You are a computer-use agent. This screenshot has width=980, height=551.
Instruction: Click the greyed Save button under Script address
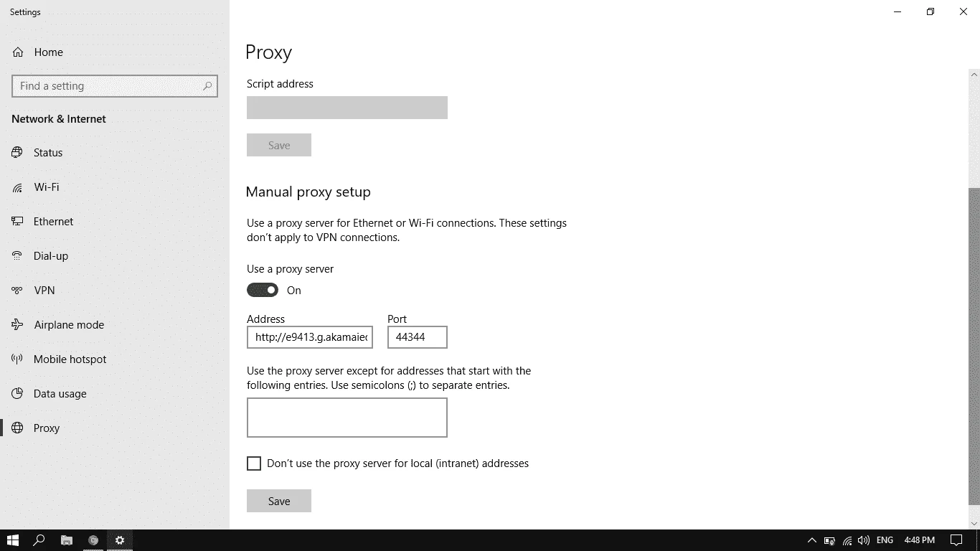click(x=279, y=145)
